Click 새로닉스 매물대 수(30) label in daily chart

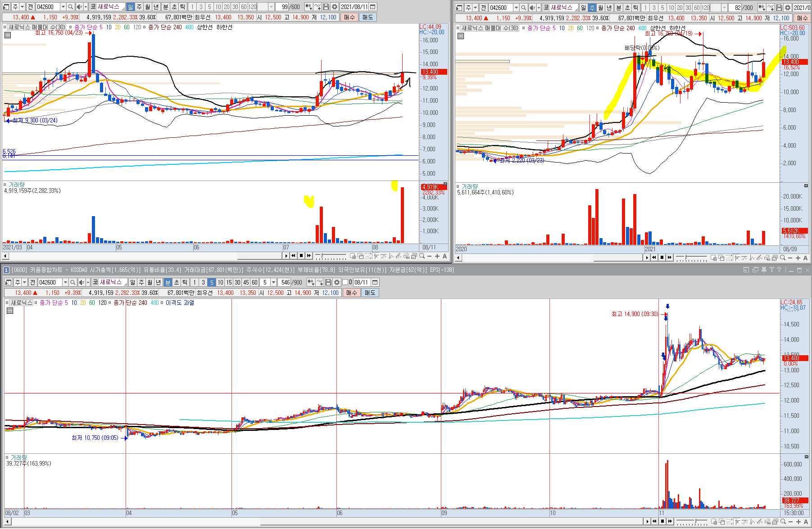click(x=37, y=27)
